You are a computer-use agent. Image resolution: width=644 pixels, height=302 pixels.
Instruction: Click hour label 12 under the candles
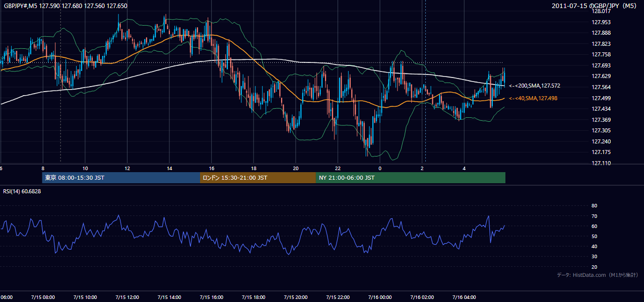(x=127, y=169)
